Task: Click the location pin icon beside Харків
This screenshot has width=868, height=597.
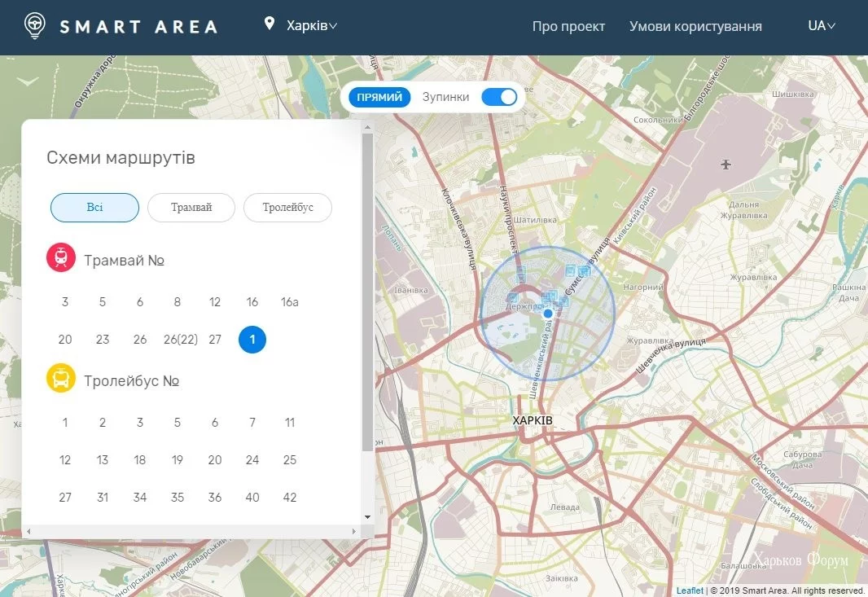Action: click(x=270, y=24)
